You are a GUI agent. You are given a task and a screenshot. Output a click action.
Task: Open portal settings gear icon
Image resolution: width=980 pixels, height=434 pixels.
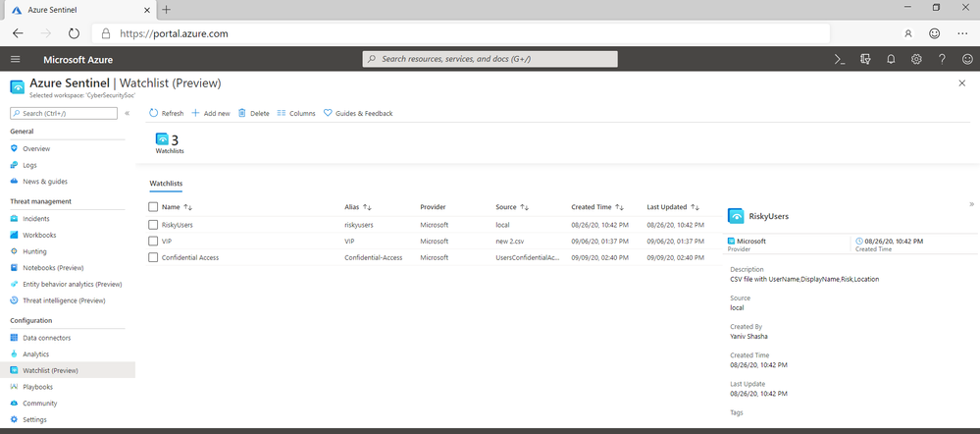point(916,60)
